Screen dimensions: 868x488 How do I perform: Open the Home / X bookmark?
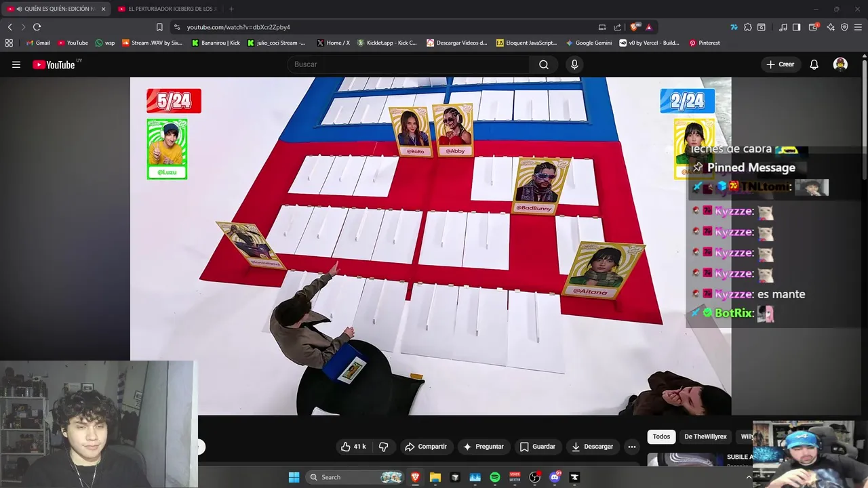pos(333,43)
